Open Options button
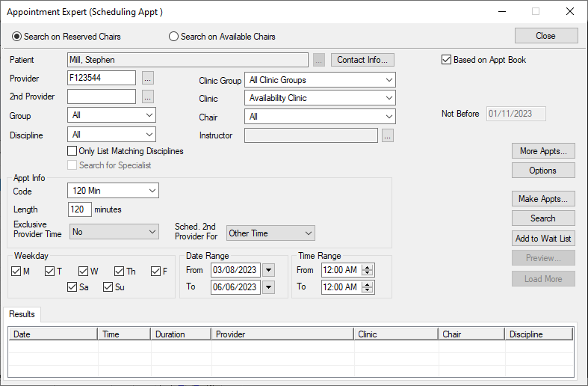The image size is (588, 386). [543, 171]
